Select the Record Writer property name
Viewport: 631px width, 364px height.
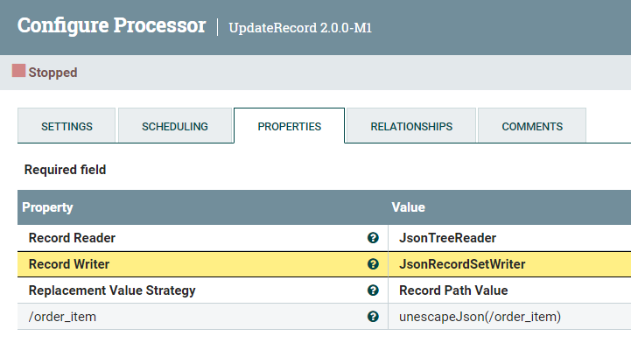point(69,264)
